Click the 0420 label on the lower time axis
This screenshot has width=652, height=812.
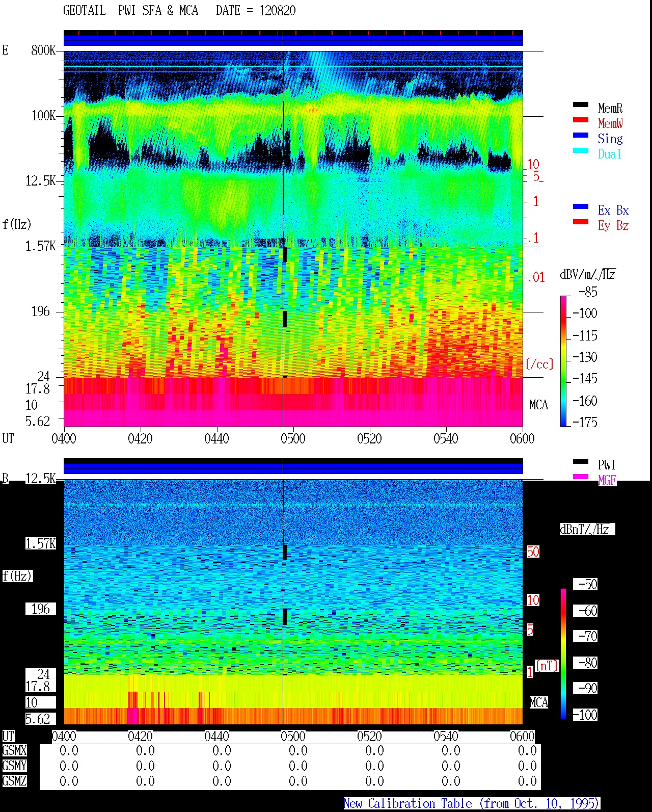(x=140, y=737)
